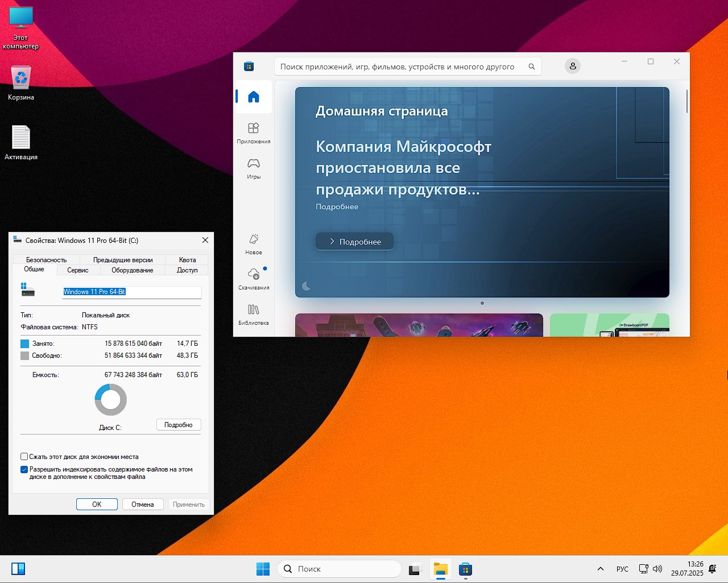
Task: Select the Активация text file icon
Action: click(21, 143)
